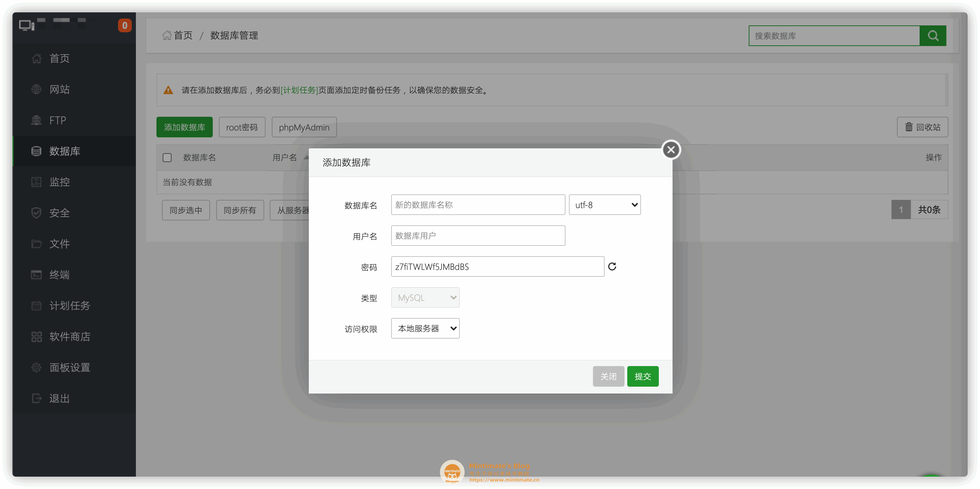Click the server monitor icon in sidebar header
Screen dimensions: 980x489
27,25
